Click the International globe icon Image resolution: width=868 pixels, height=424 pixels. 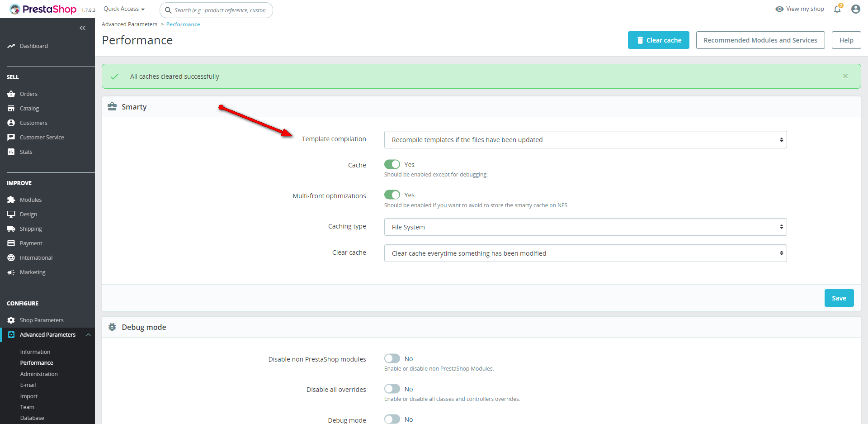tap(11, 258)
